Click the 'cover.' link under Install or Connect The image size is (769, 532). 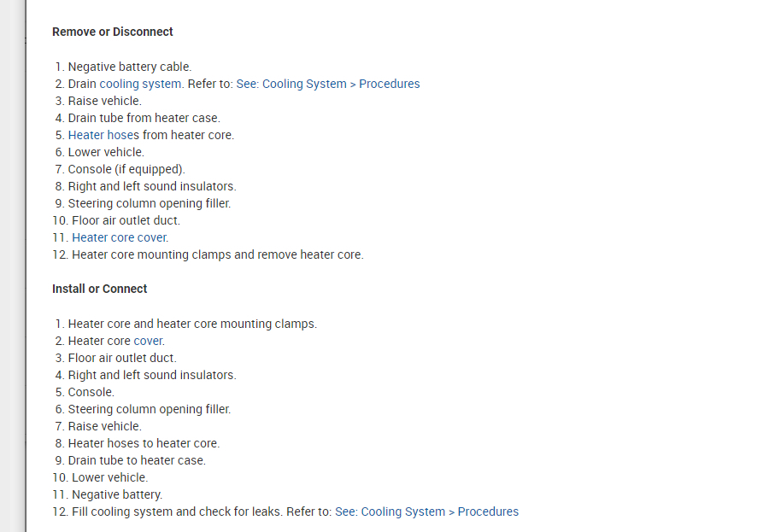149,341
